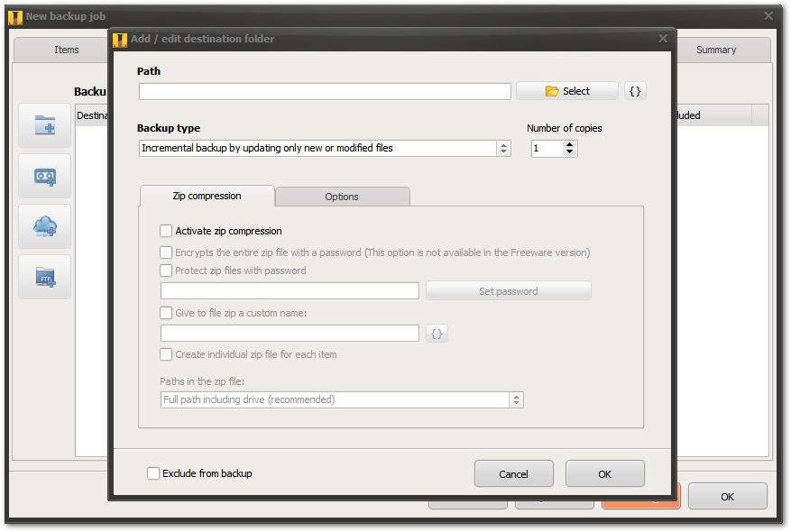Click into the Path input field

(x=325, y=92)
